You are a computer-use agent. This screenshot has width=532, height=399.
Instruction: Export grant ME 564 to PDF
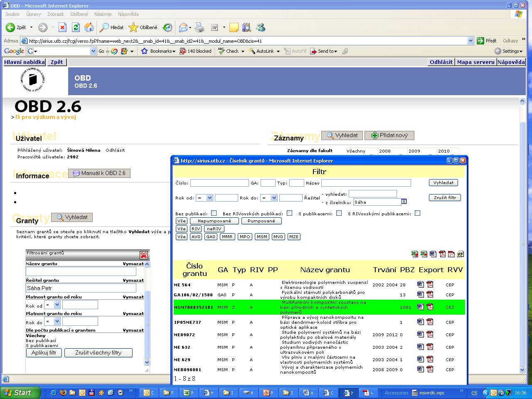tap(430, 284)
